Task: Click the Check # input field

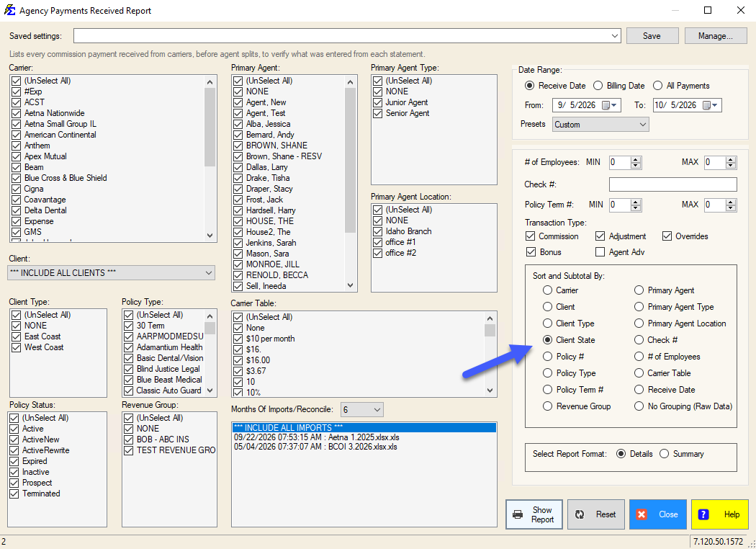Action: 672,184
